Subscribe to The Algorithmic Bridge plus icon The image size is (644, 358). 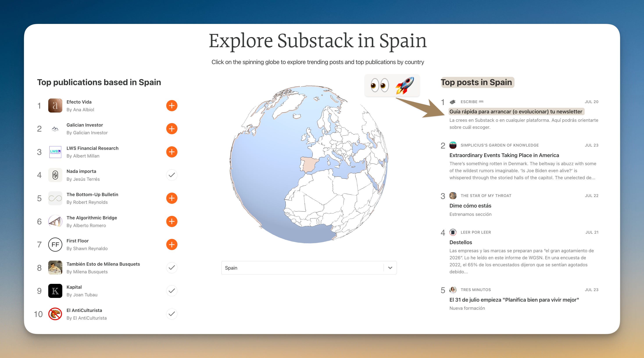tap(172, 221)
